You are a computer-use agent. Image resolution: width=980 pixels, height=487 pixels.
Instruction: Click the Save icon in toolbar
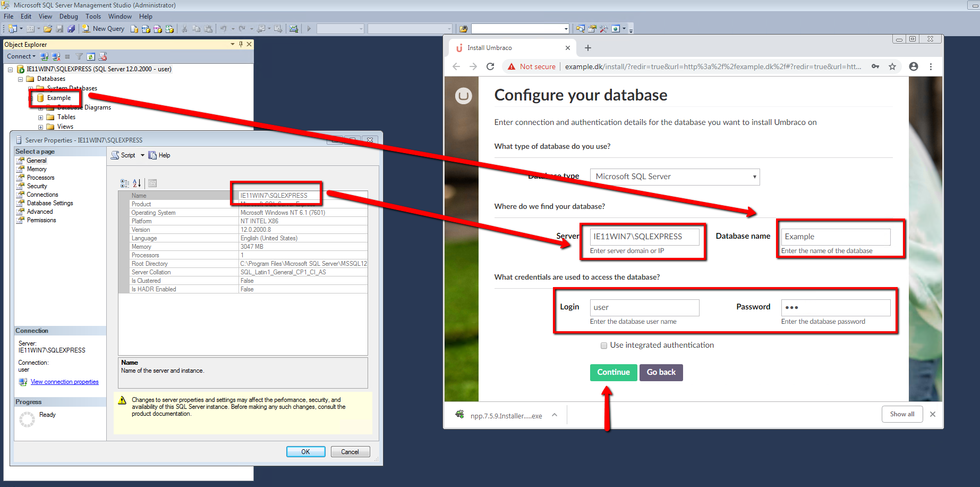[x=59, y=29]
